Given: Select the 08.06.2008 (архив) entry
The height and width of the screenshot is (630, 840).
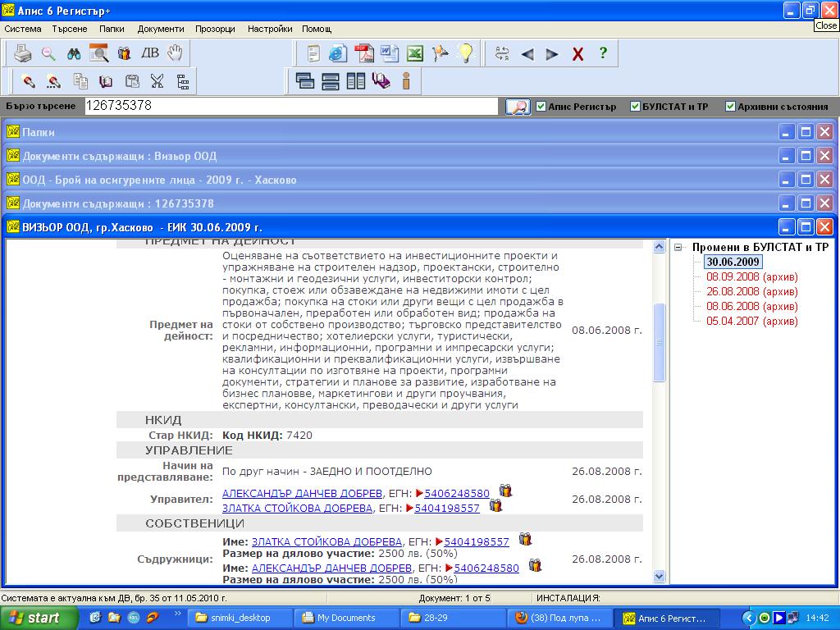Looking at the screenshot, I should pos(751,307).
